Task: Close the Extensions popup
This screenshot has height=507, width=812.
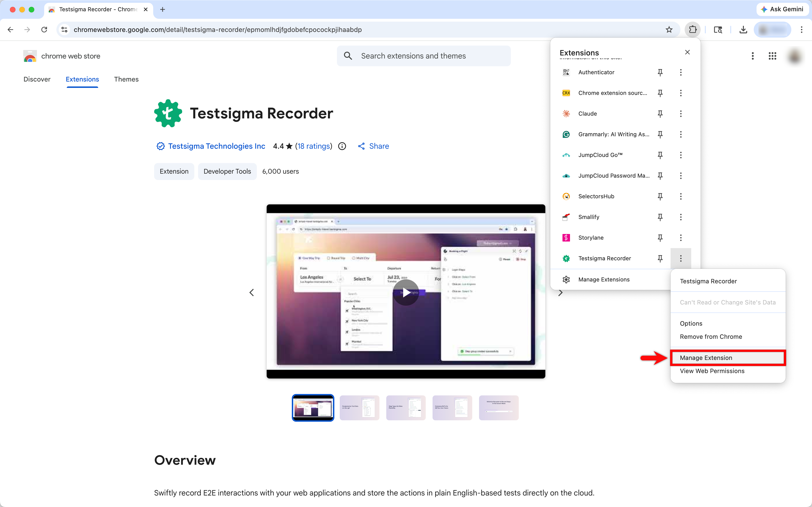Action: [x=687, y=52]
